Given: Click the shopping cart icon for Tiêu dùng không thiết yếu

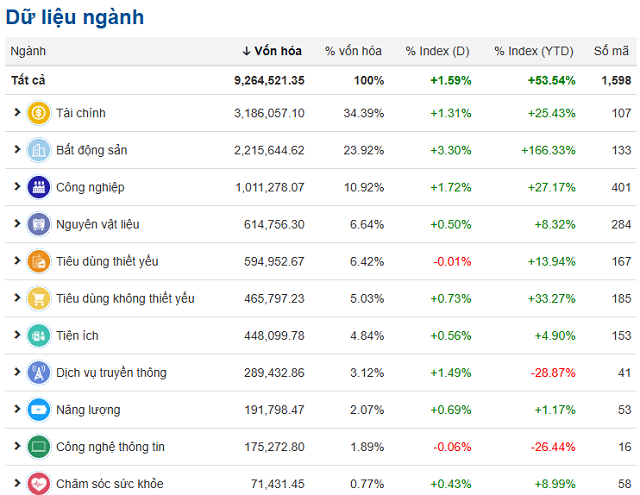Looking at the screenshot, I should [39, 298].
